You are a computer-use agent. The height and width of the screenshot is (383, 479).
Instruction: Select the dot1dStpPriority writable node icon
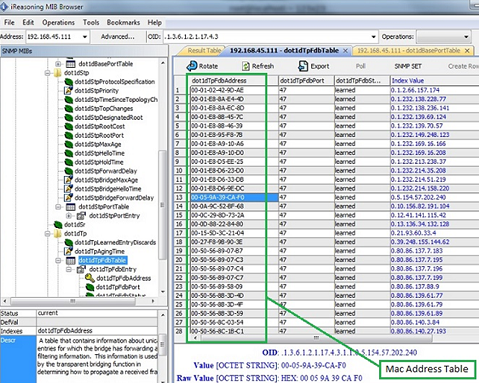coord(68,91)
